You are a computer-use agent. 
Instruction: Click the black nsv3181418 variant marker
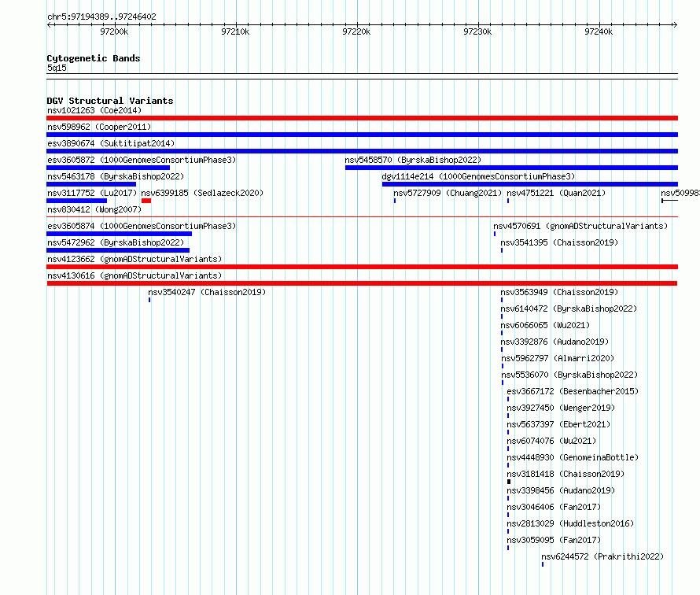(509, 482)
